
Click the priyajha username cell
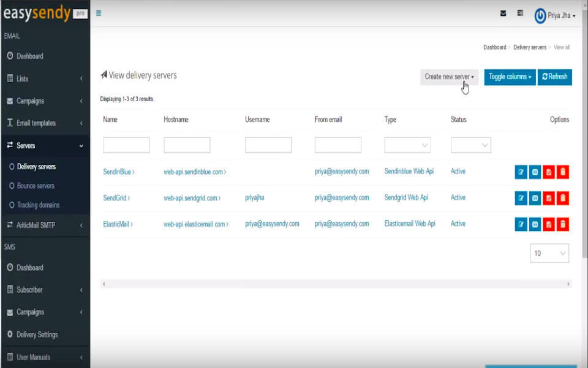point(255,197)
